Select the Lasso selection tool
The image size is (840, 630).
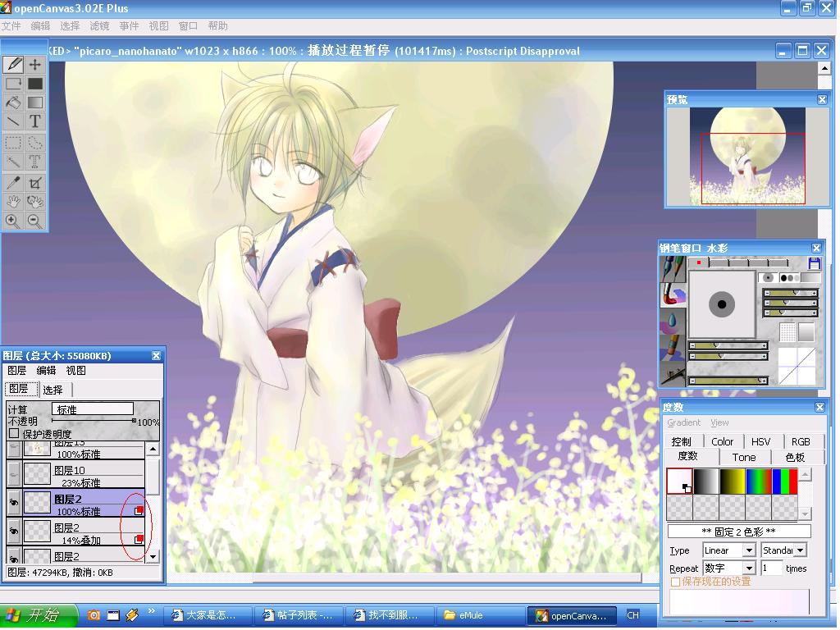point(35,143)
